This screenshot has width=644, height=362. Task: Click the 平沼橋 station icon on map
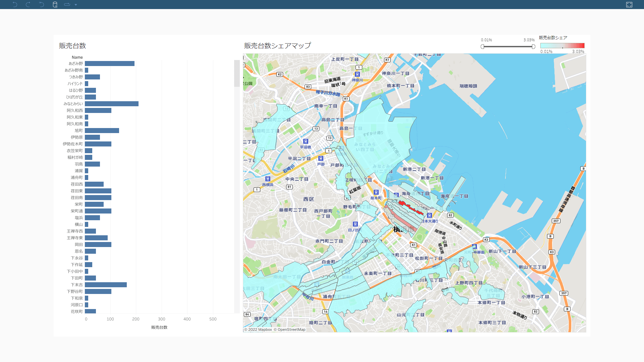305,141
